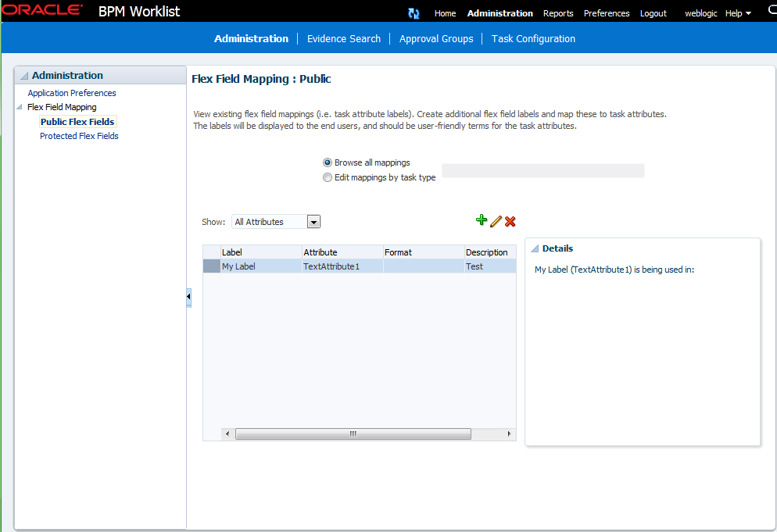Click the table horizontal scrollbar thumb
Image resolution: width=777 pixels, height=532 pixels.
click(x=353, y=434)
